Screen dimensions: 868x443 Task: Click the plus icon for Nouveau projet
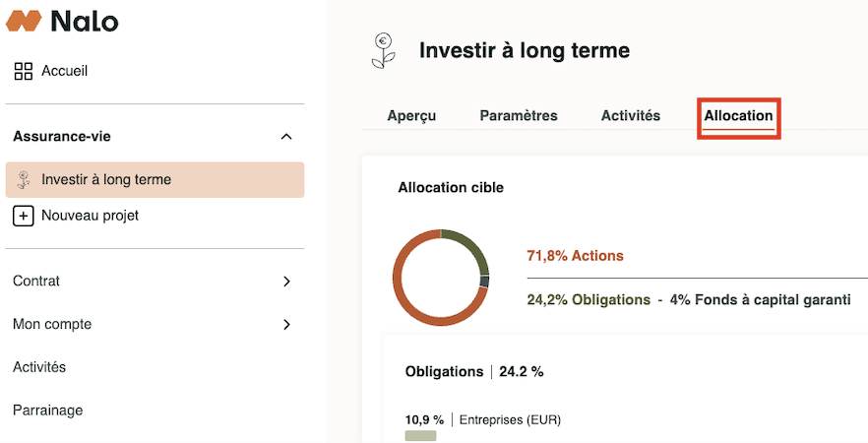(x=24, y=216)
